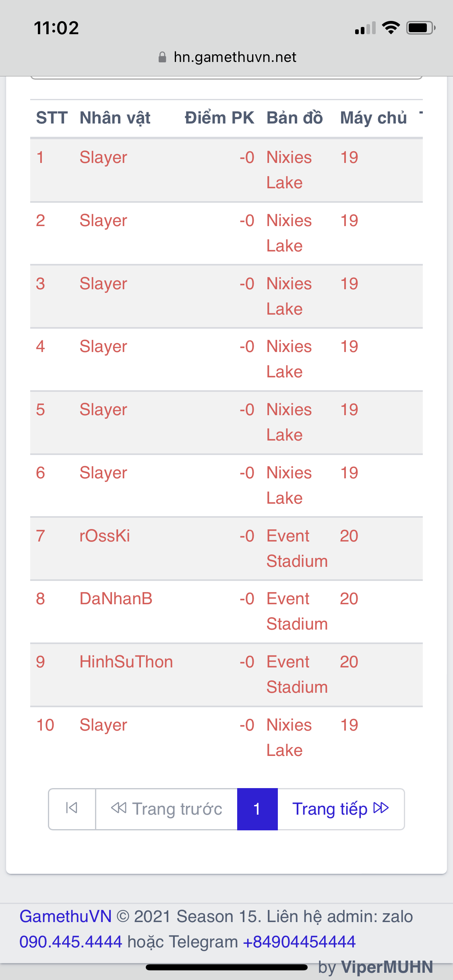The height and width of the screenshot is (980, 453).
Task: Click the Bản đồ column header
Action: (x=295, y=118)
